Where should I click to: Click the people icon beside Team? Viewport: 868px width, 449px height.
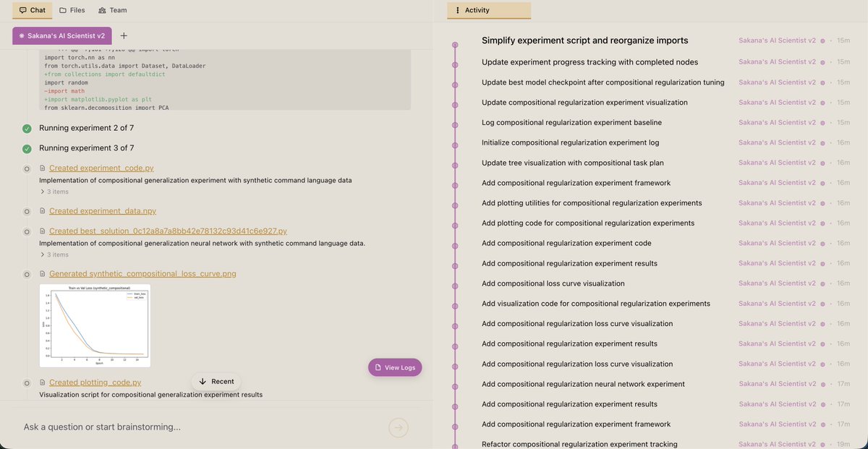click(x=102, y=10)
